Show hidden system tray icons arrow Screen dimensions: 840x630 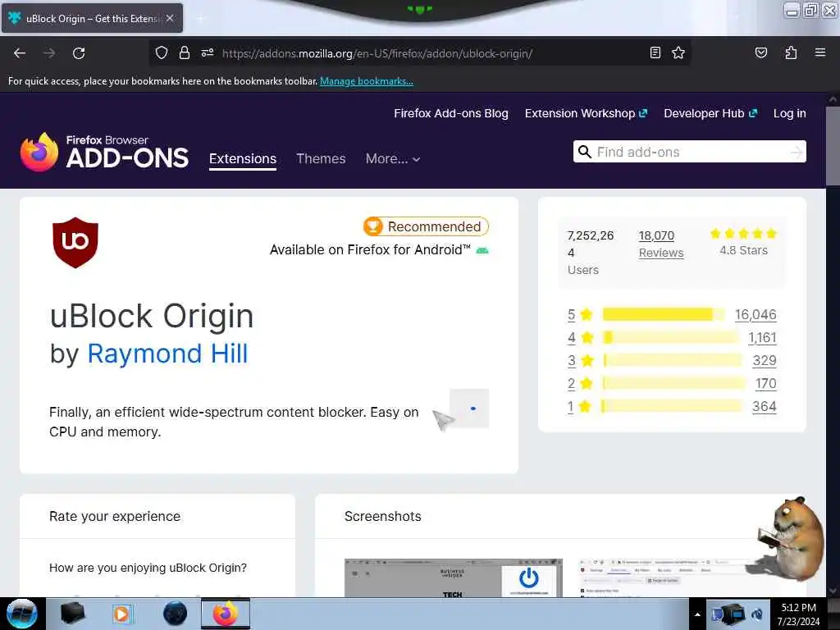tap(697, 614)
